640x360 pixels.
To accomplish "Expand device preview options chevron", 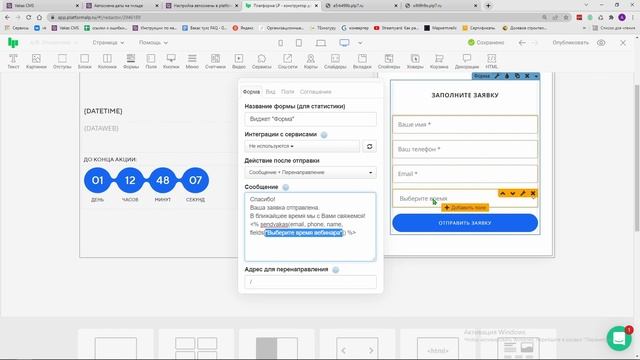I will click(x=360, y=43).
